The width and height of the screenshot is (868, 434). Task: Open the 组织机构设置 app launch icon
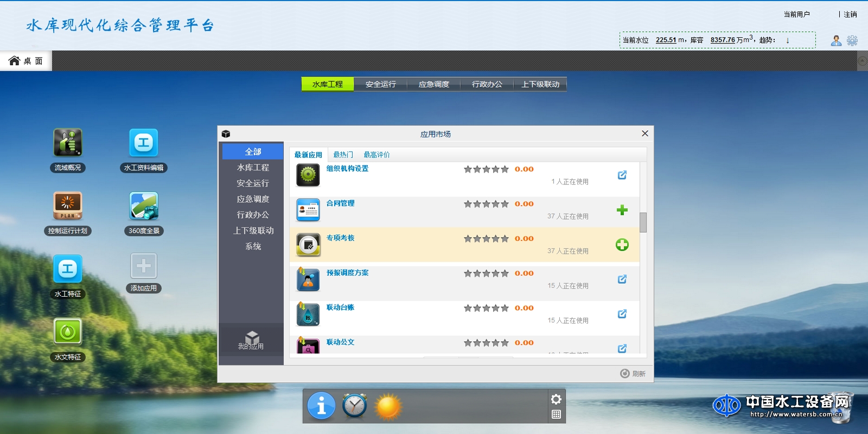(622, 175)
